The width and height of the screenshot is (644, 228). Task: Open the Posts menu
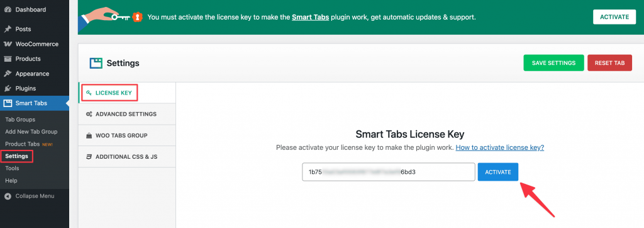coord(35,29)
